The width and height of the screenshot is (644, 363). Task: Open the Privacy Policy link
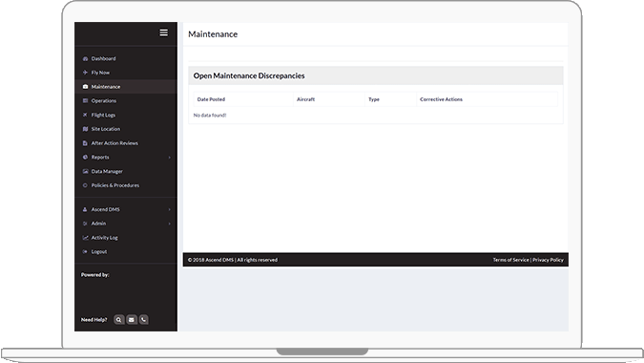(548, 260)
